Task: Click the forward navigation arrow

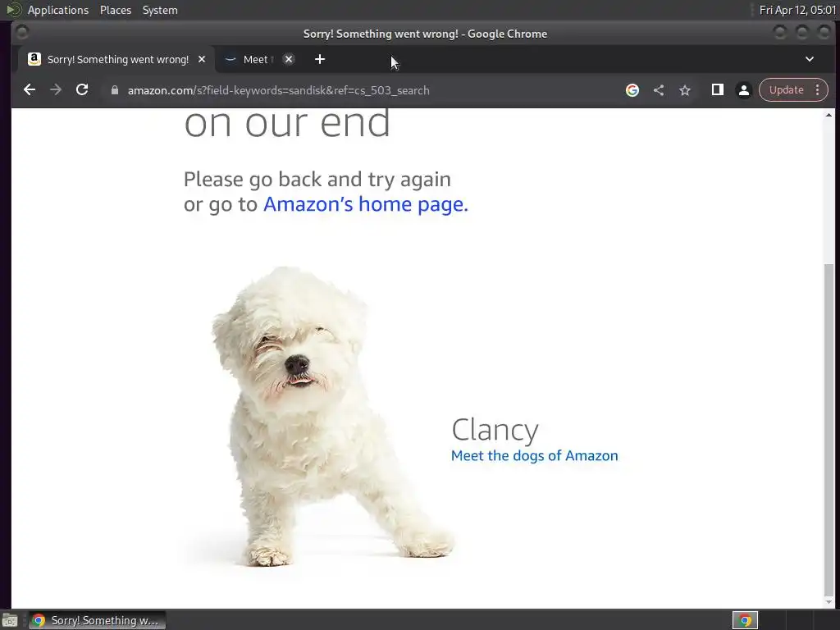Action: (56, 90)
